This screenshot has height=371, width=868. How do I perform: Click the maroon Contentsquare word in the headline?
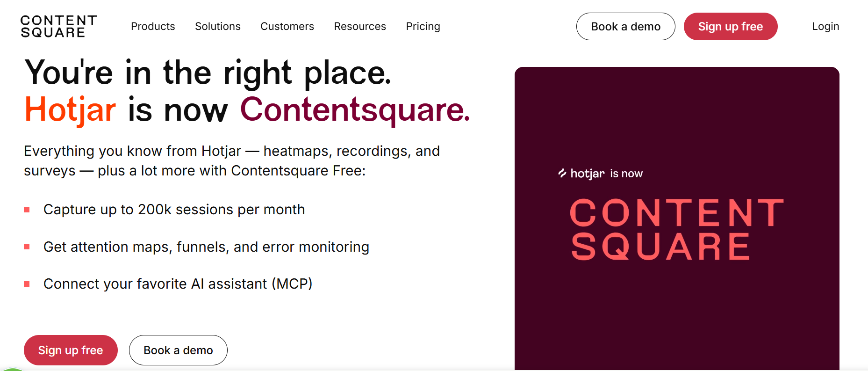pyautogui.click(x=355, y=110)
